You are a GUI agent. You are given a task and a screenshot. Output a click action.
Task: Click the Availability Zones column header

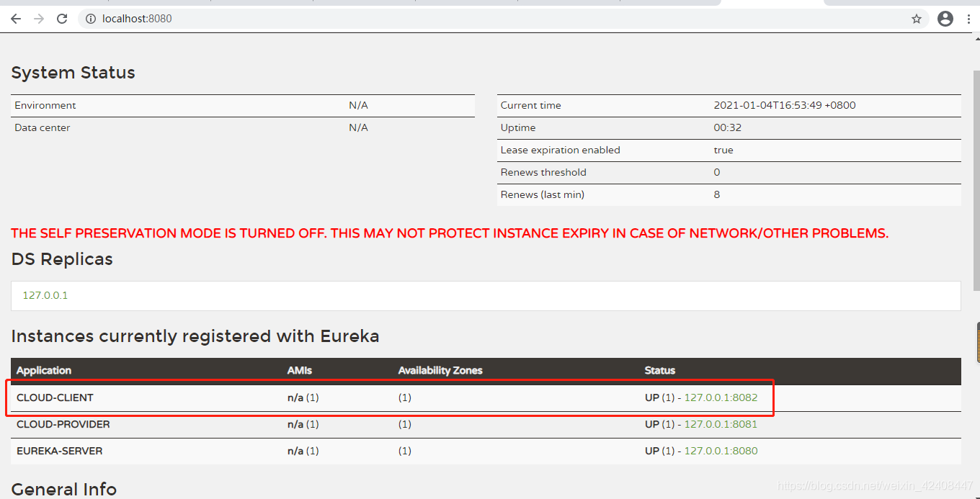point(440,370)
